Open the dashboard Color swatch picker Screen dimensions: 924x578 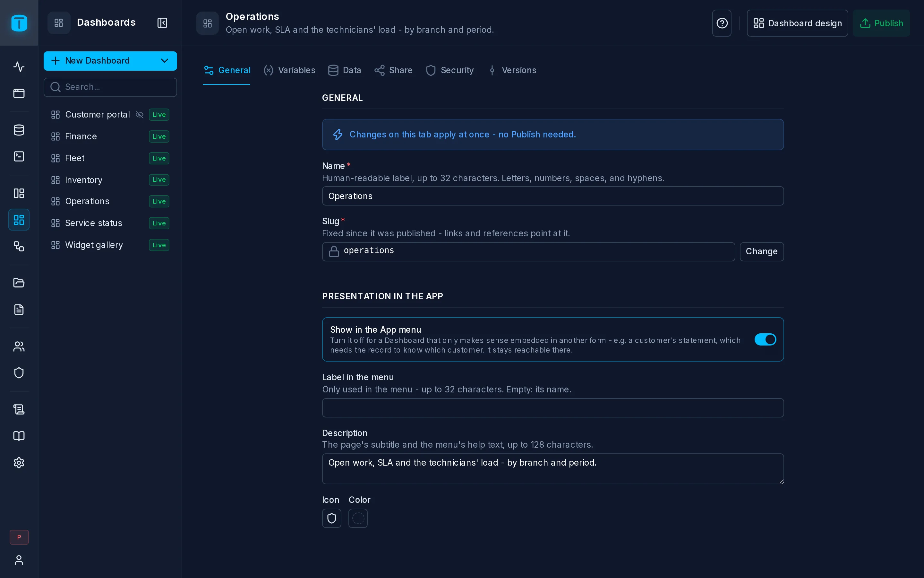coord(358,518)
